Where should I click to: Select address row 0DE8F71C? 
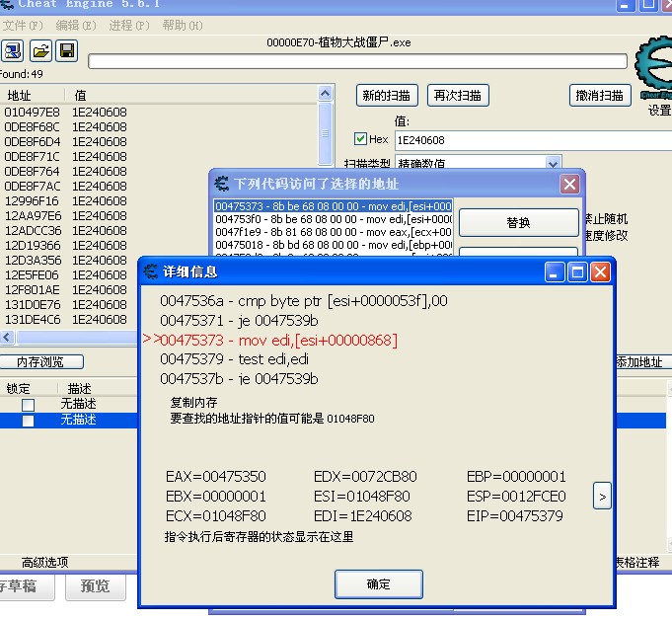pyautogui.click(x=159, y=157)
